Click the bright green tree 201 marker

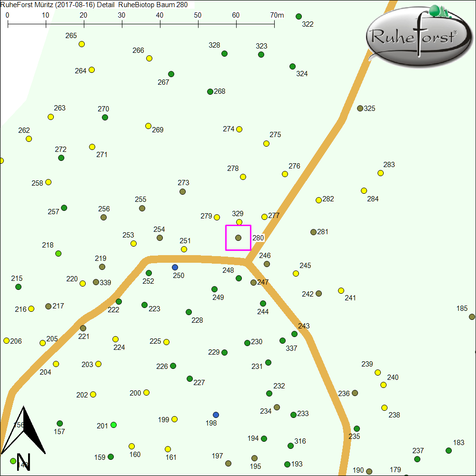click(x=113, y=425)
